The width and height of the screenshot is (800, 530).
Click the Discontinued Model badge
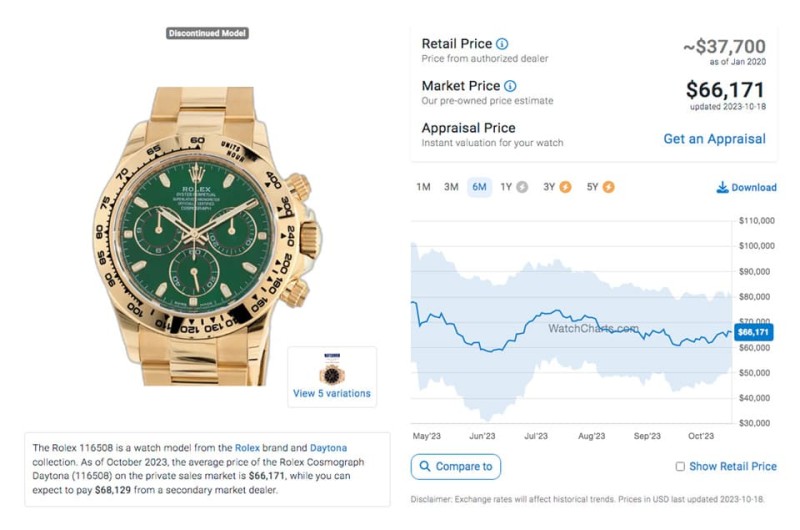point(207,33)
